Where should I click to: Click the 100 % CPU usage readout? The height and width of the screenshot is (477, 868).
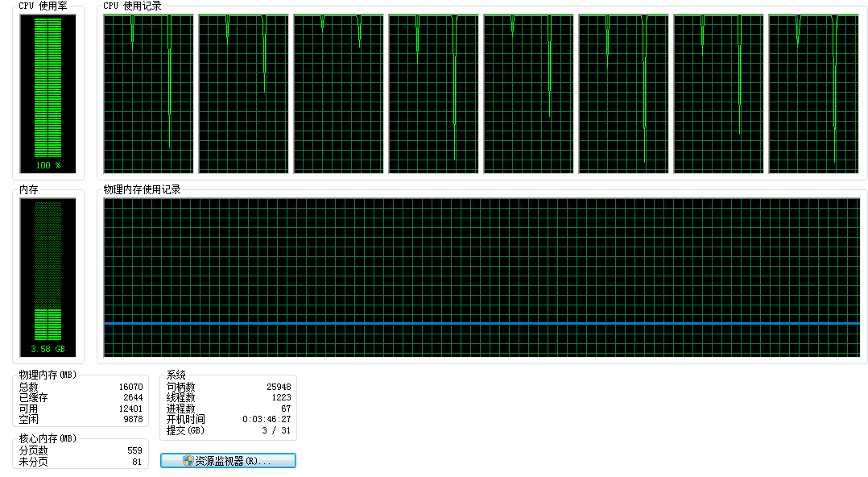tap(48, 166)
